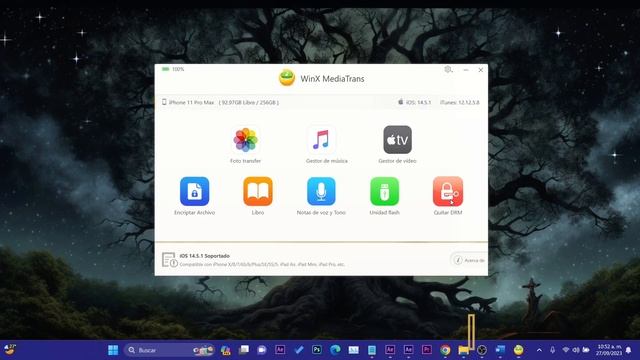Show hidden system tray icons
The height and width of the screenshot is (360, 640).
pyautogui.click(x=539, y=350)
